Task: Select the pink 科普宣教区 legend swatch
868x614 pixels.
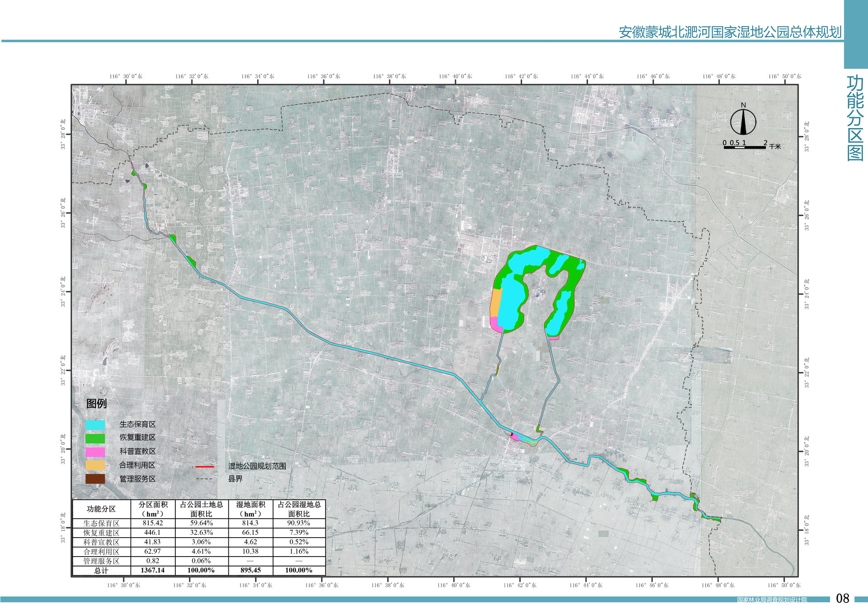Action: click(95, 452)
